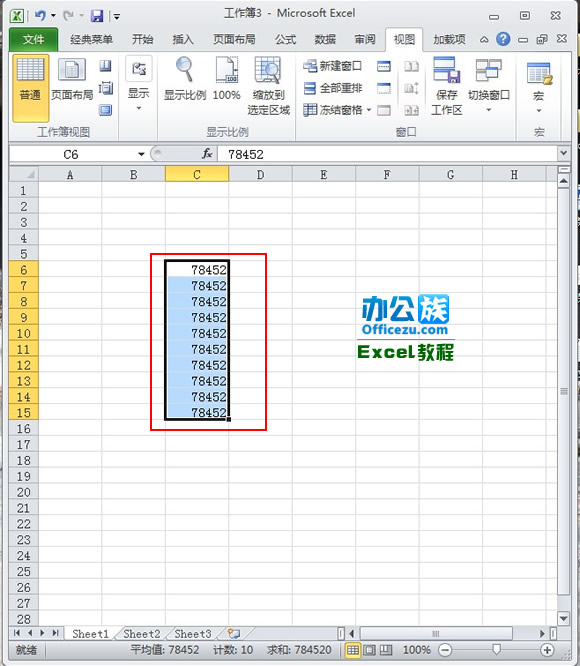This screenshot has width=580, height=666.
Task: Click the Redo arrow icon
Action: tap(68, 16)
